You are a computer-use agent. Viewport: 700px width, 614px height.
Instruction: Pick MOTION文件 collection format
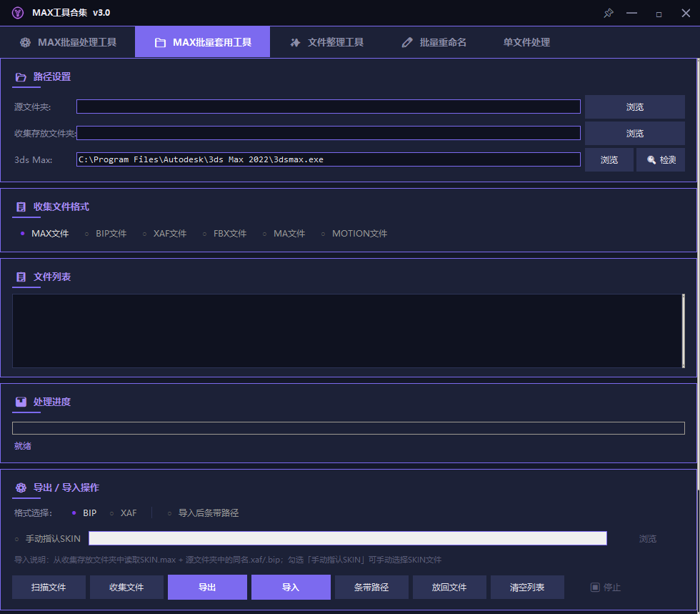coord(354,234)
